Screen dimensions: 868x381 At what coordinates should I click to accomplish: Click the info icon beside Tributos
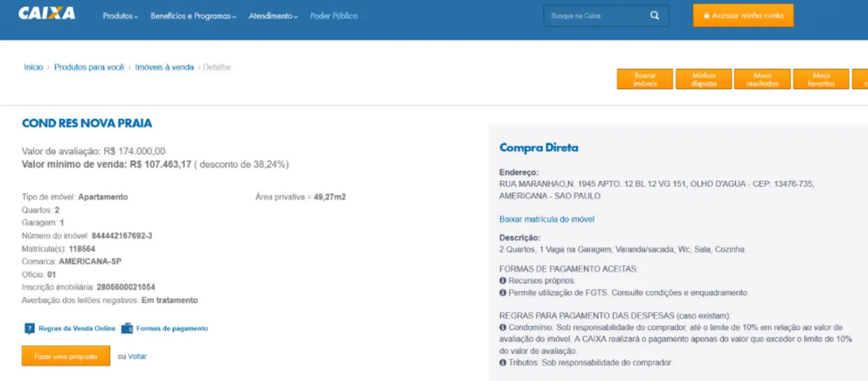pyautogui.click(x=503, y=363)
